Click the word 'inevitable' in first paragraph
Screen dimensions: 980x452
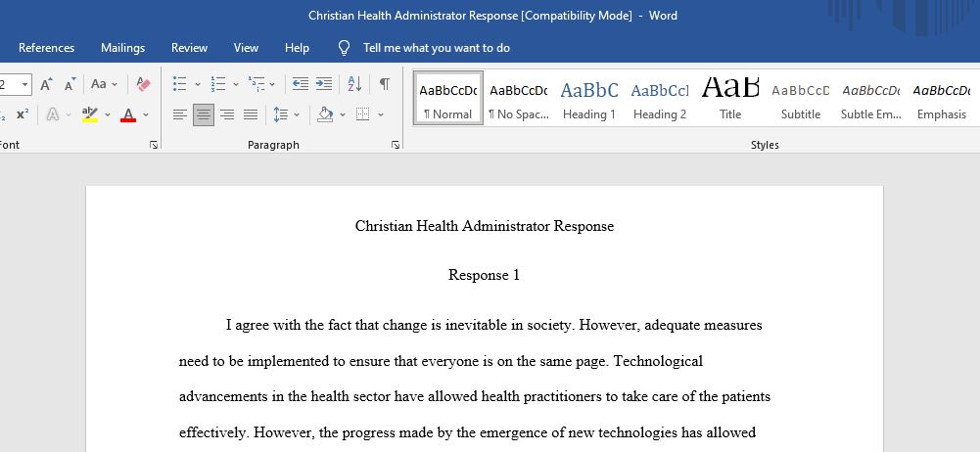pos(478,325)
